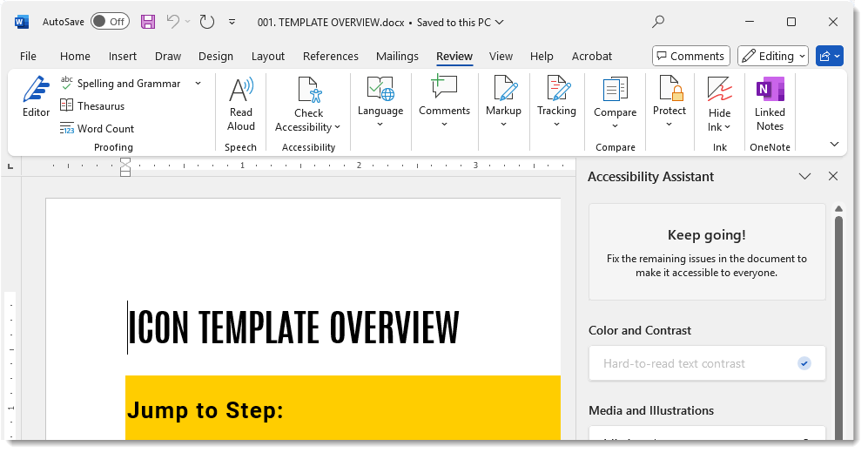Switch to the Layout tab
Viewport: 868px width, 453px height.
pos(267,56)
